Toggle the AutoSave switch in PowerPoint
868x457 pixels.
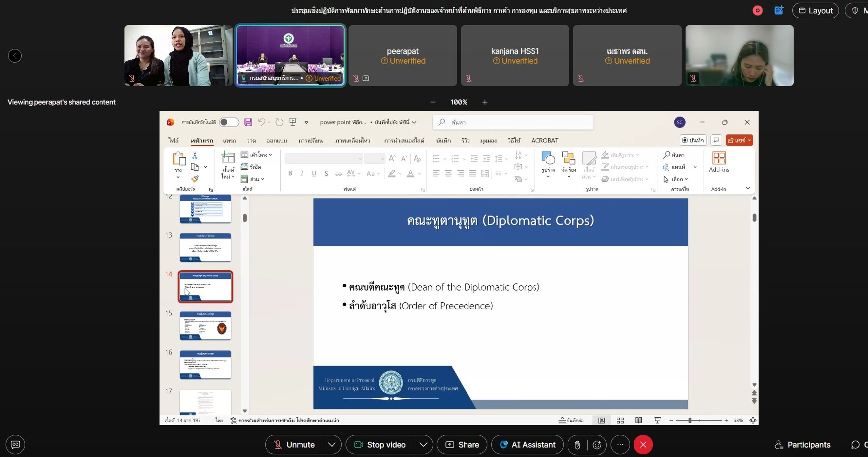click(x=228, y=122)
